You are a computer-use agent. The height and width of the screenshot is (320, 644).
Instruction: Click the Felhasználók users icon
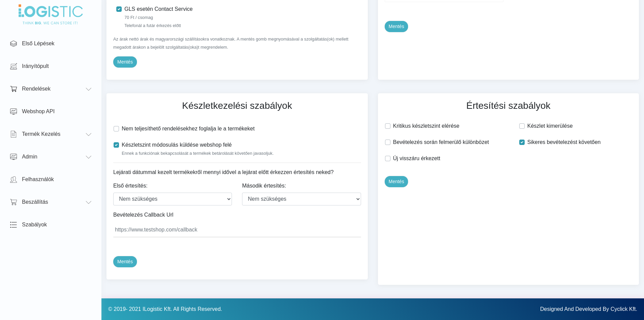coord(14,179)
